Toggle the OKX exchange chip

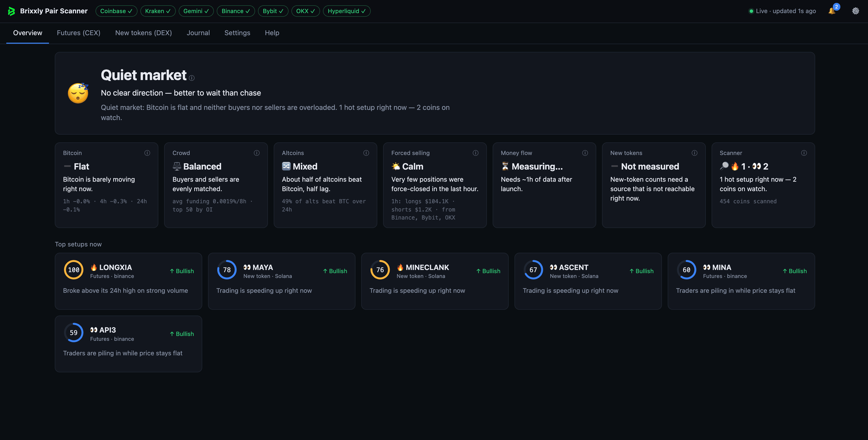point(306,11)
